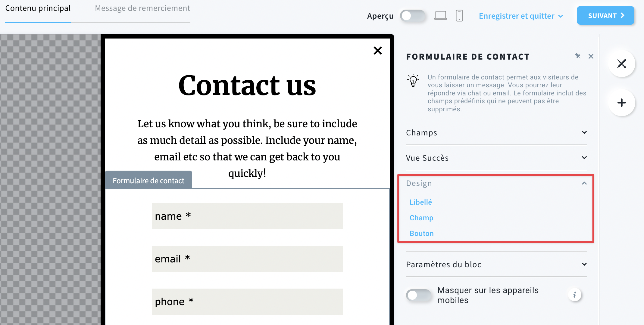Click the Enregistrer et quitter button
The image size is (644, 325).
coord(521,15)
